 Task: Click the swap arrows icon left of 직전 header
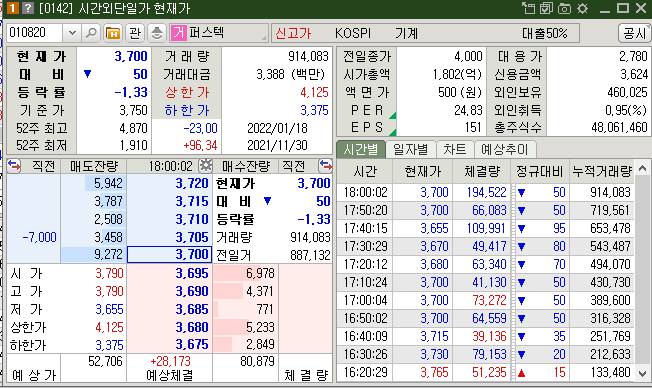point(14,166)
